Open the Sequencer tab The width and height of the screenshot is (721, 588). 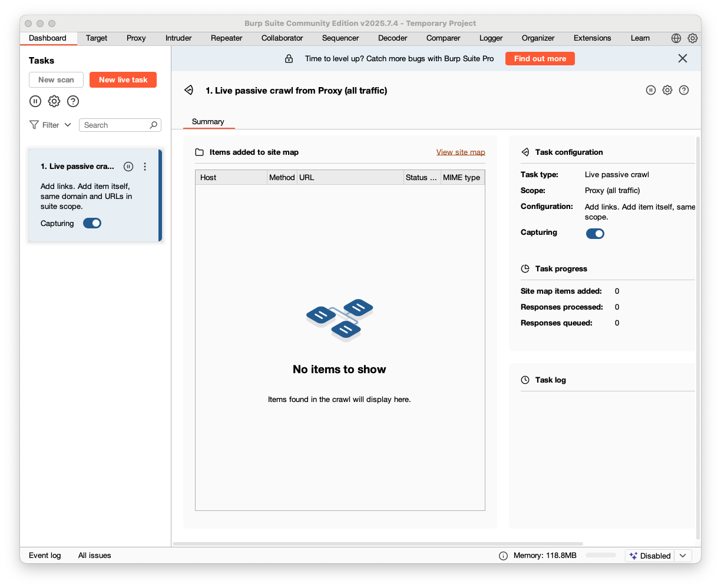coord(340,38)
